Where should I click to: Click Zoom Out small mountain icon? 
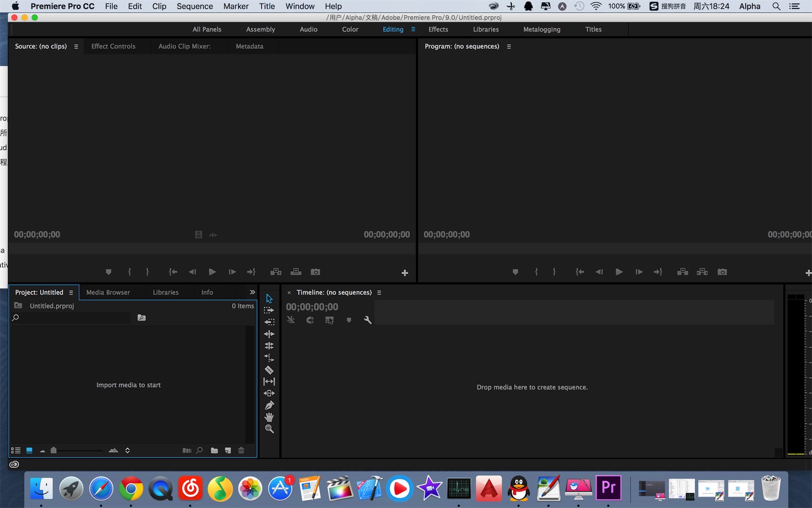pos(42,451)
